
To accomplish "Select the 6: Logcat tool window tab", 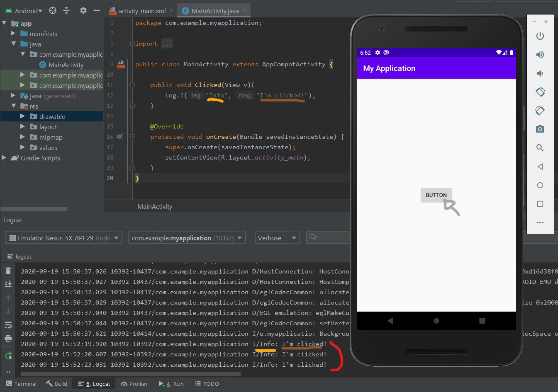I will 94,384.
